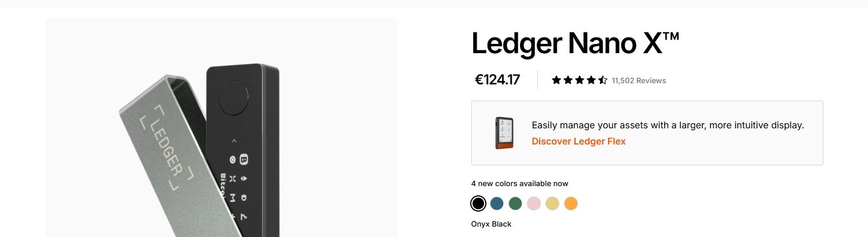Click the Ledger Nano X product title
Screen dimensions: 868x237
pyautogui.click(x=575, y=43)
